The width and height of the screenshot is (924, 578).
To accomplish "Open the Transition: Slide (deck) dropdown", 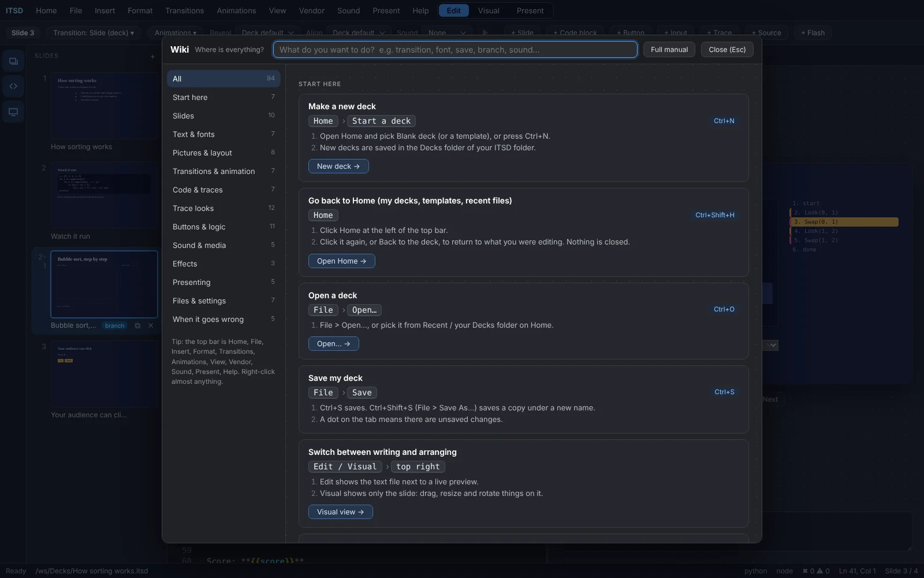I will tap(94, 33).
